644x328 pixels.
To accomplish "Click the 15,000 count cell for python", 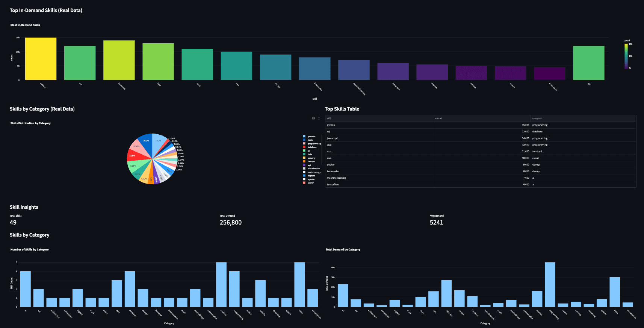I will point(482,125).
